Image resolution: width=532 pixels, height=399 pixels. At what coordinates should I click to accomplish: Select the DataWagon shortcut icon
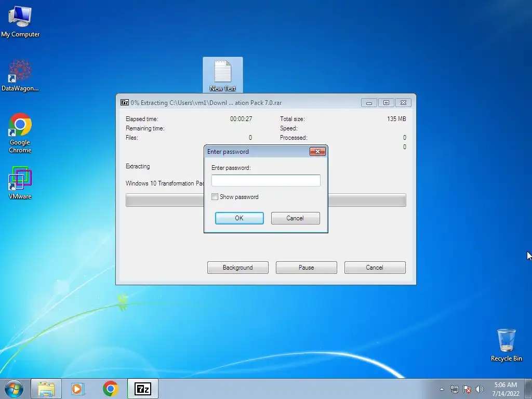point(20,75)
